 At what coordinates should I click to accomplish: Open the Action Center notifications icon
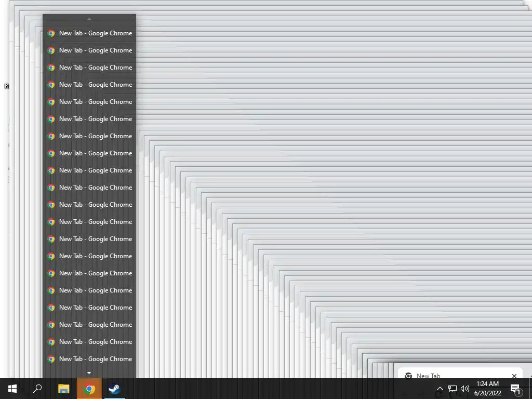point(515,389)
